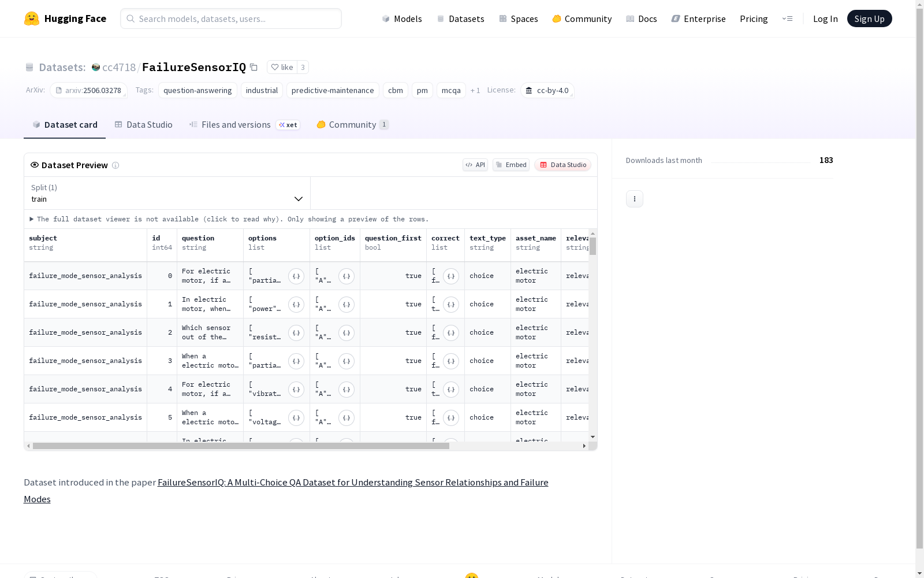Image resolution: width=924 pixels, height=578 pixels.
Task: Expand the options cell in row 1
Action: pyautogui.click(x=296, y=305)
